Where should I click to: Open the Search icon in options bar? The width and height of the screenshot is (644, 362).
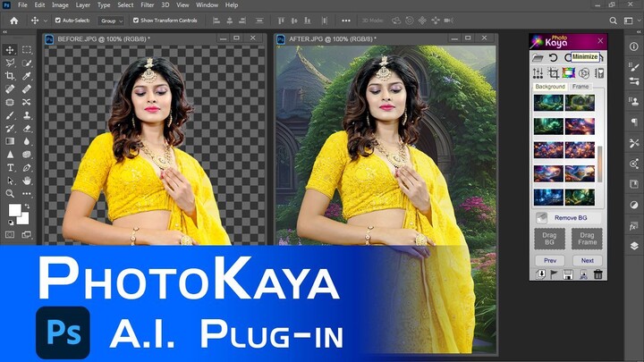point(613,21)
